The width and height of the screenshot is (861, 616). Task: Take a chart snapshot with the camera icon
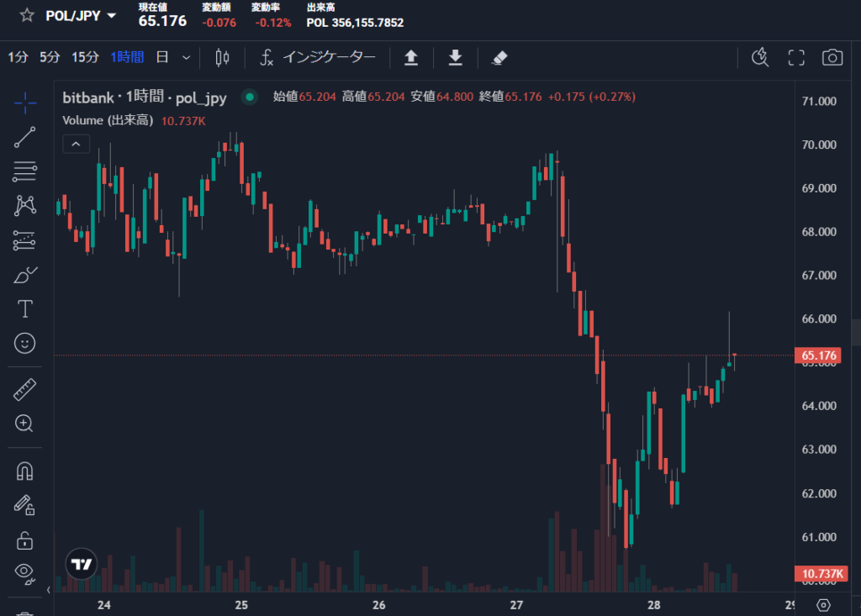click(x=832, y=57)
